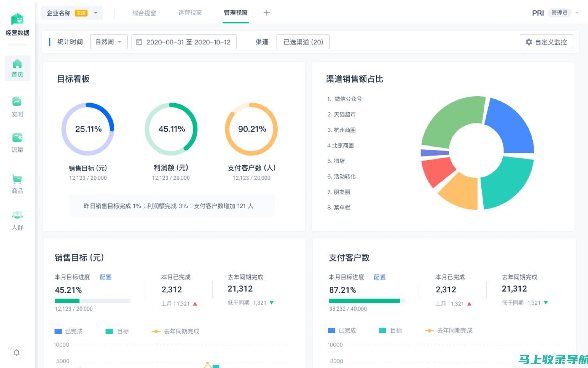
Task: Click 配置 link in 支付客户数 panel
Action: (380, 277)
